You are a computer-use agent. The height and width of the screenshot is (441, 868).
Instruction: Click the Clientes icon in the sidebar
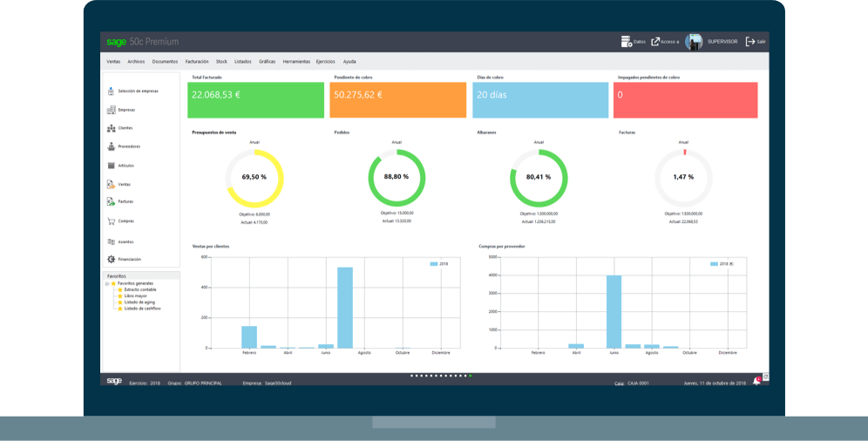[111, 128]
